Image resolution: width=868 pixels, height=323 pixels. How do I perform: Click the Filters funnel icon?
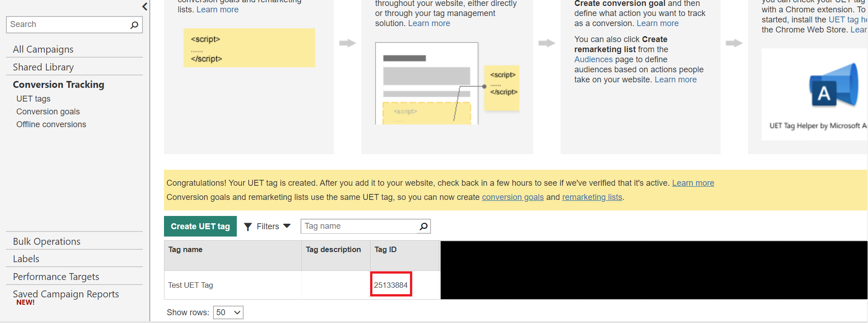tap(248, 226)
